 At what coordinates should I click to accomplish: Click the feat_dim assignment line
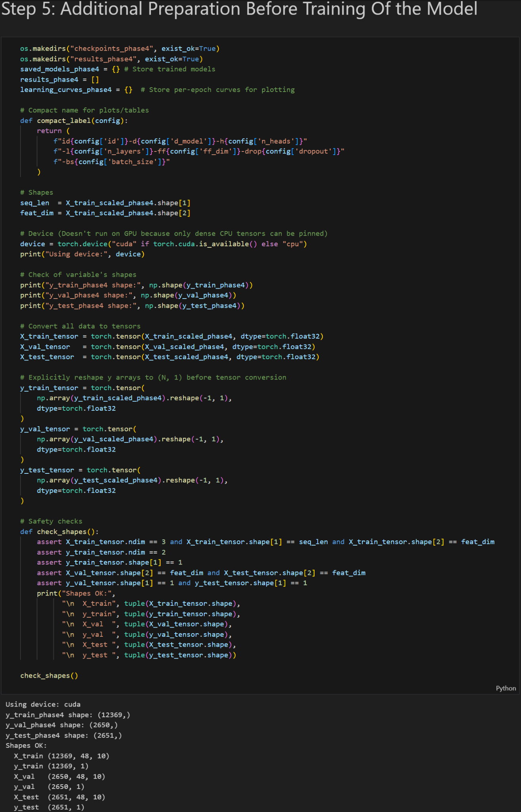click(x=105, y=213)
